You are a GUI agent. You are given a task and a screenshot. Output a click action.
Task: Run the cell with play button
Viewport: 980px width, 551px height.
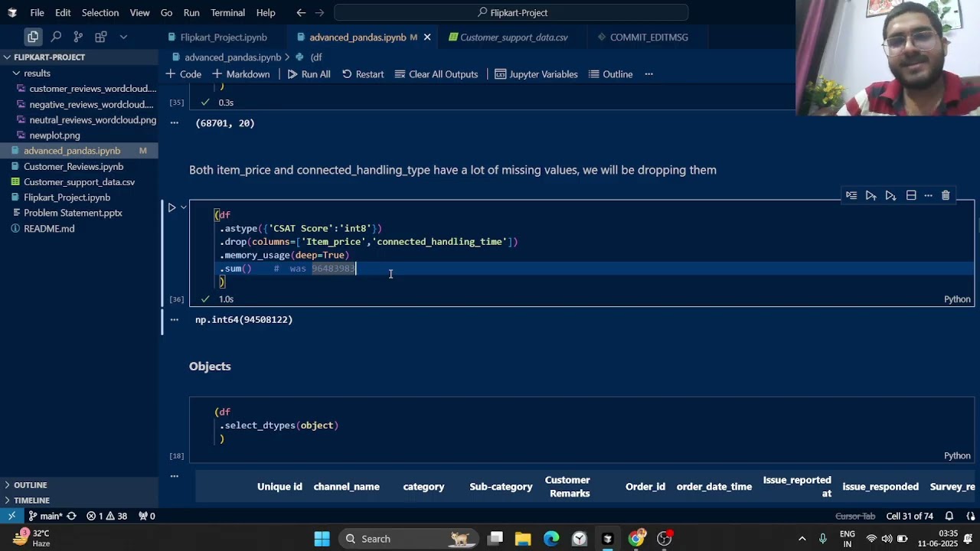(172, 207)
